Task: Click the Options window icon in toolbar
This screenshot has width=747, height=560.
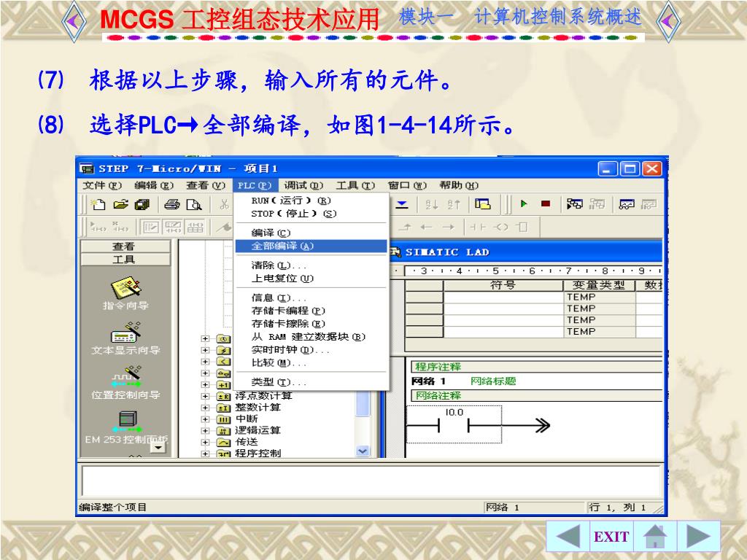Action: tap(483, 205)
